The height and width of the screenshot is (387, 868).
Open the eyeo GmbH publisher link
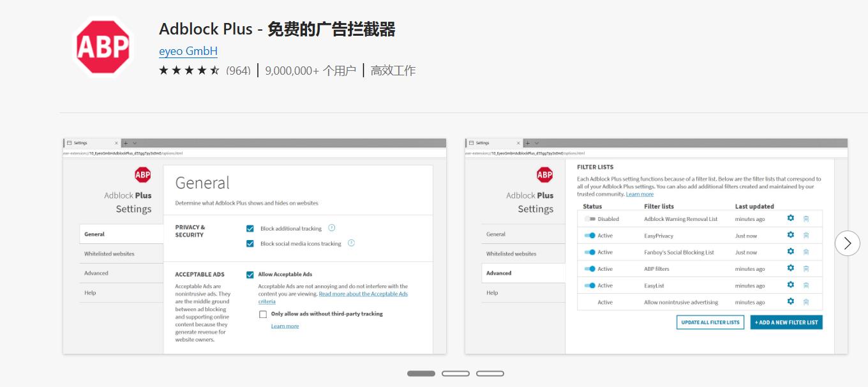(188, 51)
